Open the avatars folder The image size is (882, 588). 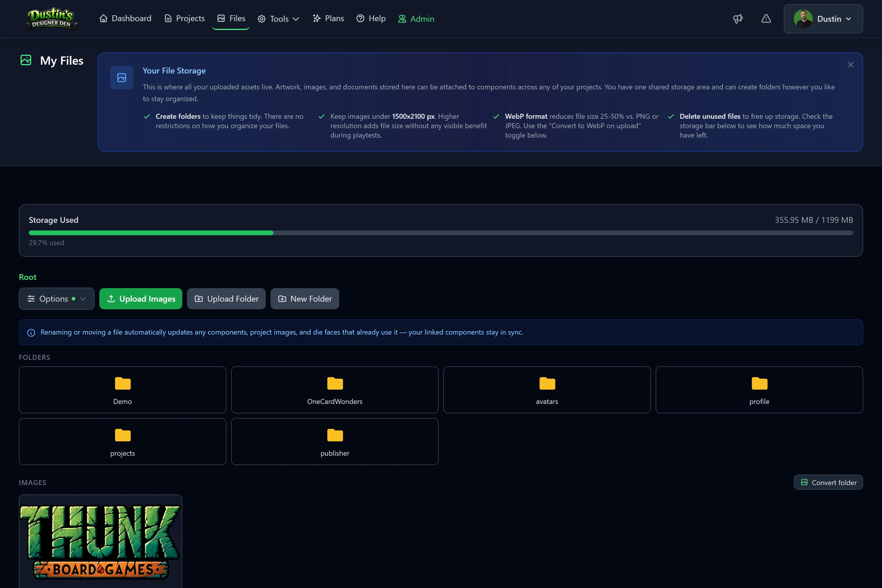coord(547,390)
